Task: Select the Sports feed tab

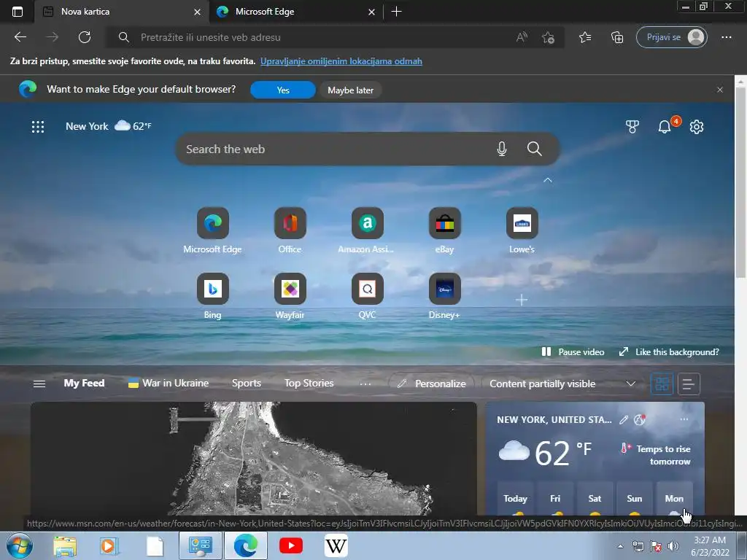Action: pos(247,384)
